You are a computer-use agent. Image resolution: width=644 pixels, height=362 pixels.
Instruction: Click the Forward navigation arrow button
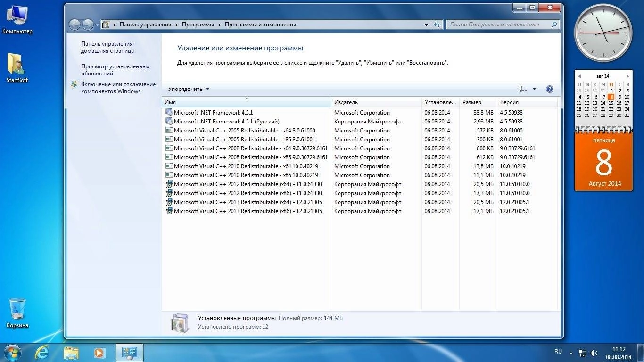[88, 25]
